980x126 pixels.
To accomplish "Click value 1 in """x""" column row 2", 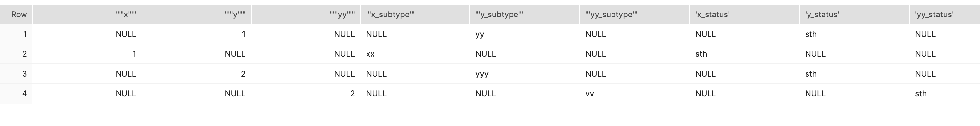I will click(134, 54).
